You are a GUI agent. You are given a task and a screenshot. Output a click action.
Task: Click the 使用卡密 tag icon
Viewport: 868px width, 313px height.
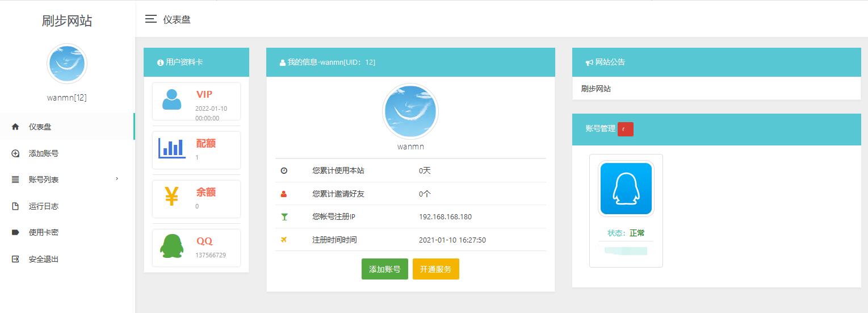pos(15,232)
